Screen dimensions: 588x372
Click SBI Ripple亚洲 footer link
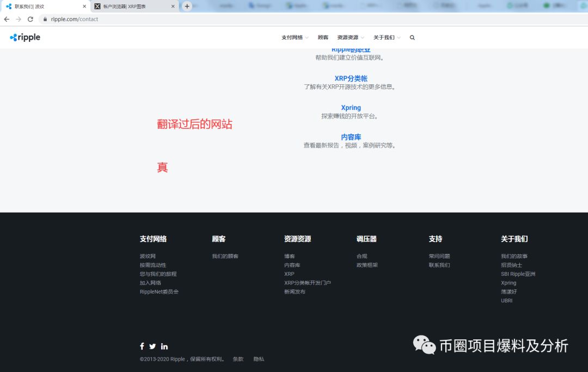[518, 274]
